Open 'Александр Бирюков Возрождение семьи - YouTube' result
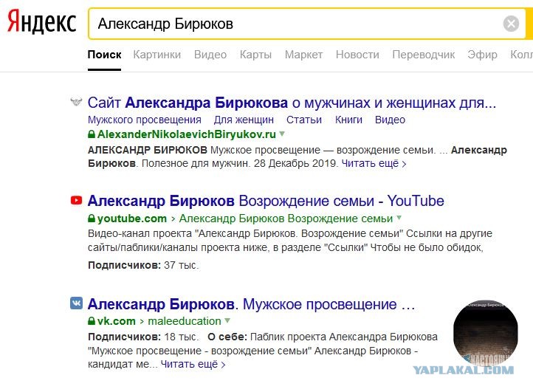 266,201
